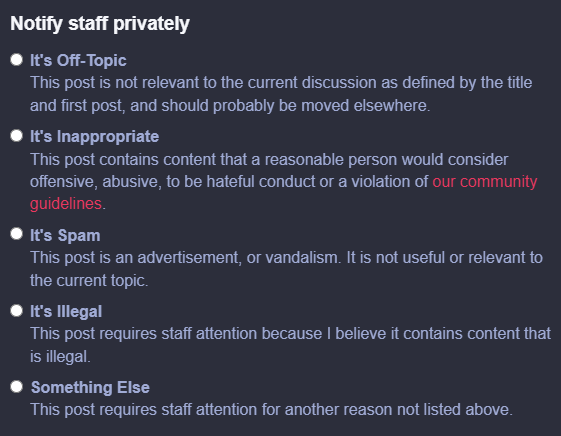This screenshot has width=561, height=436.
Task: Click the description about illegal content
Action: (290, 345)
